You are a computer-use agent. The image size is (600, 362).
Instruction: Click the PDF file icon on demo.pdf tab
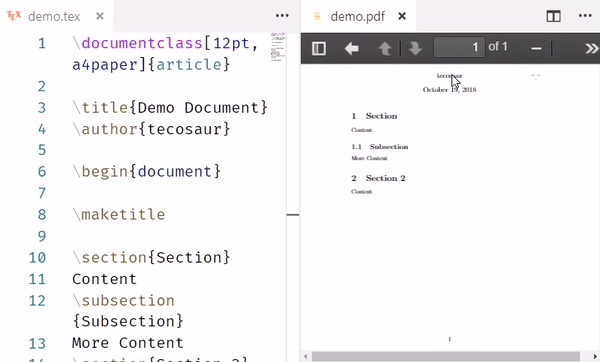click(317, 16)
